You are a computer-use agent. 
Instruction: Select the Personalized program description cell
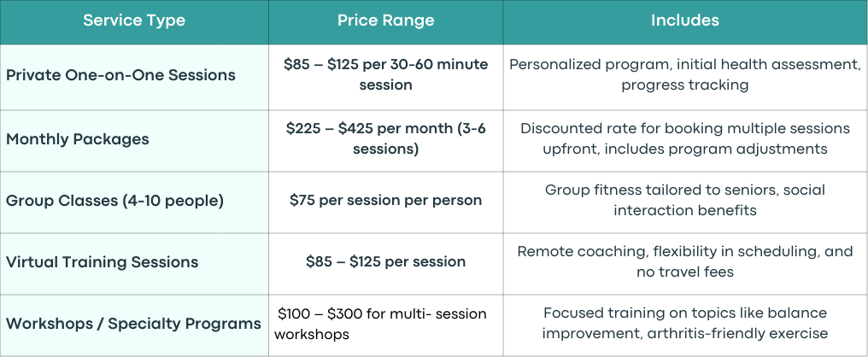click(685, 76)
